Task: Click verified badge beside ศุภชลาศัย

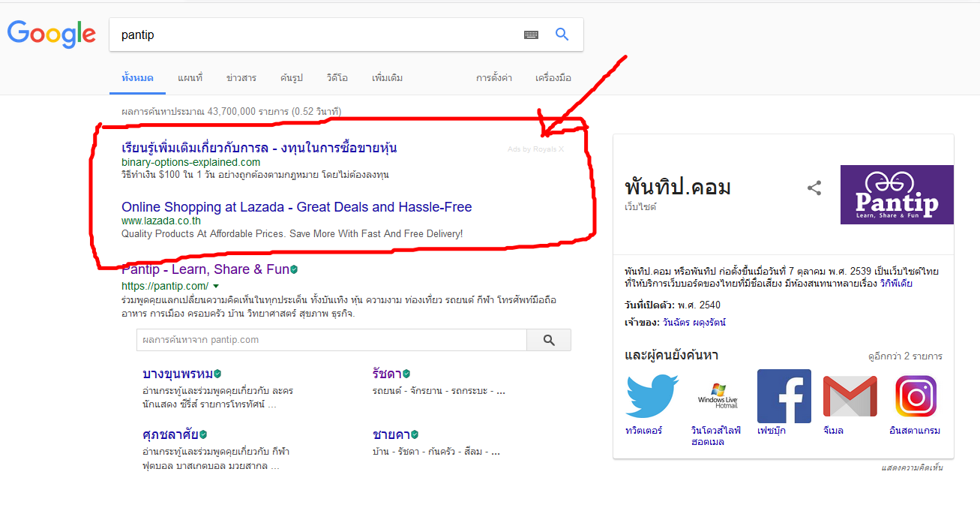Action: (203, 434)
